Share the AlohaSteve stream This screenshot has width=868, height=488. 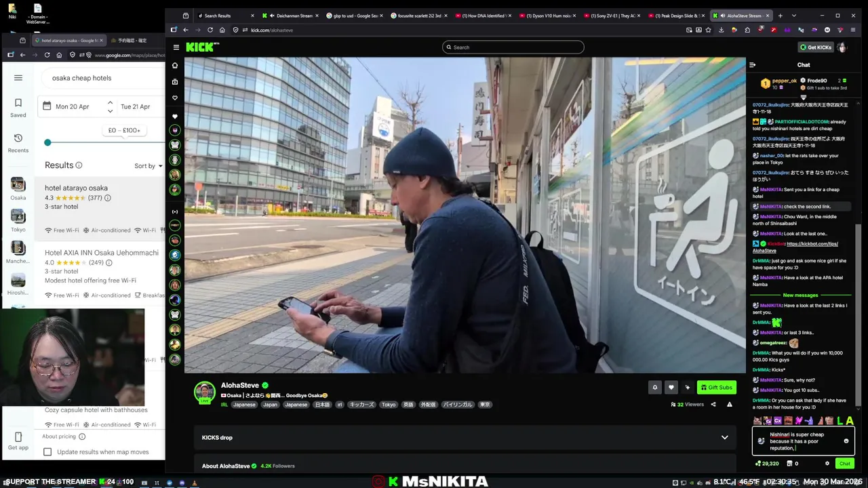click(713, 405)
